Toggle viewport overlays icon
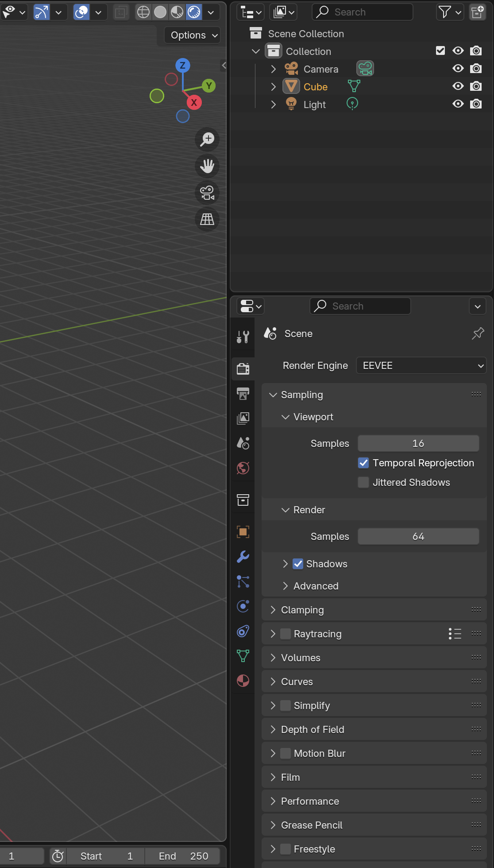 [81, 12]
